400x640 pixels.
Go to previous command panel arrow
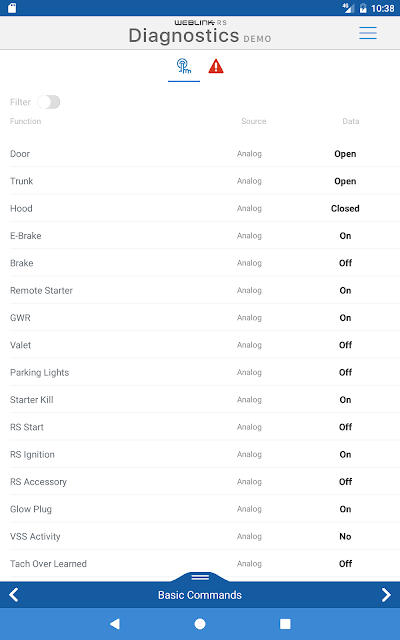pos(13,595)
